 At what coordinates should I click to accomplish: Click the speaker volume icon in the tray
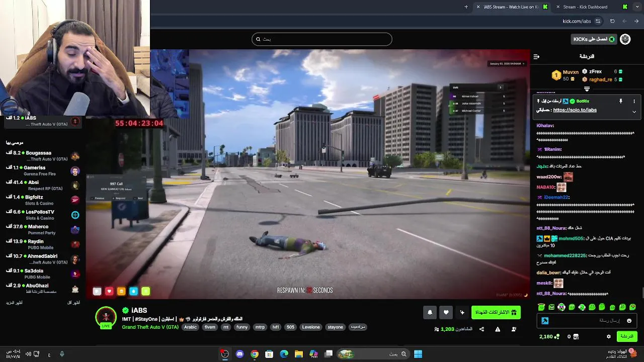(28, 354)
